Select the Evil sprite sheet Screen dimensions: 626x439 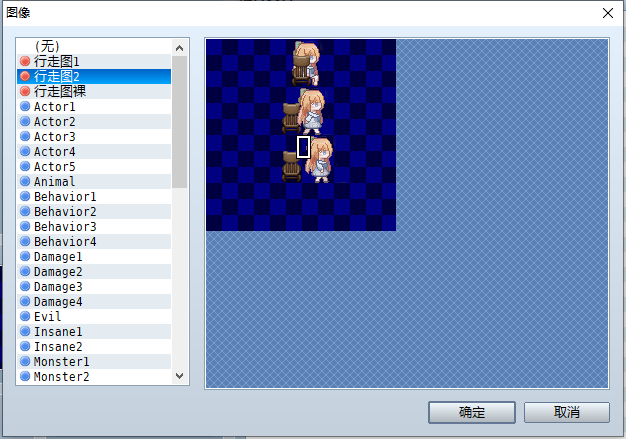pyautogui.click(x=94, y=316)
